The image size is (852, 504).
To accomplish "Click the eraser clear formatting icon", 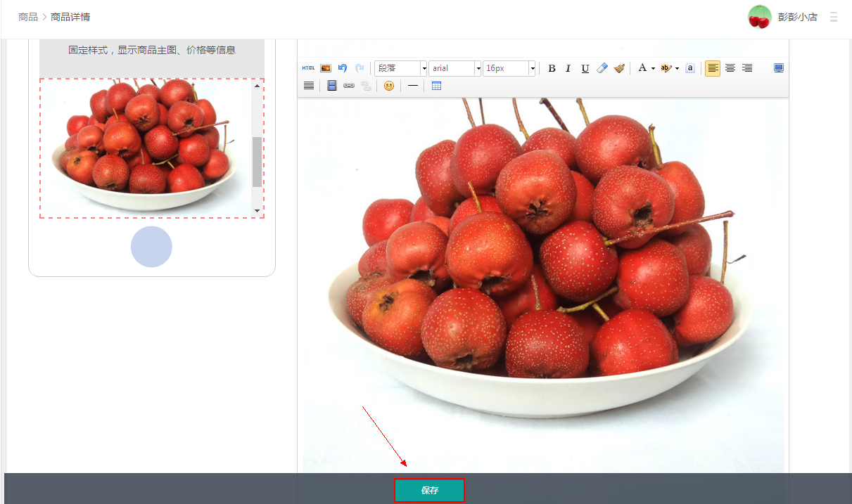I will [602, 68].
